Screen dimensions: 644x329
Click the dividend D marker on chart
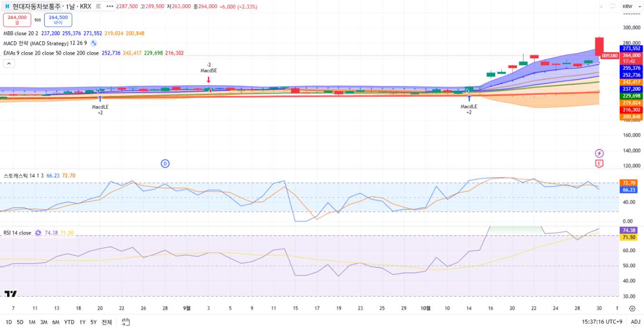pos(165,164)
